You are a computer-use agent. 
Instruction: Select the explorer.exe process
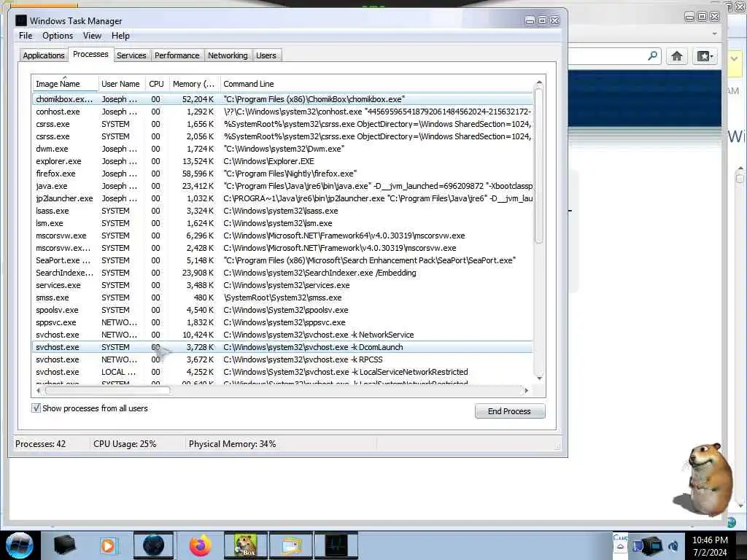coord(283,161)
